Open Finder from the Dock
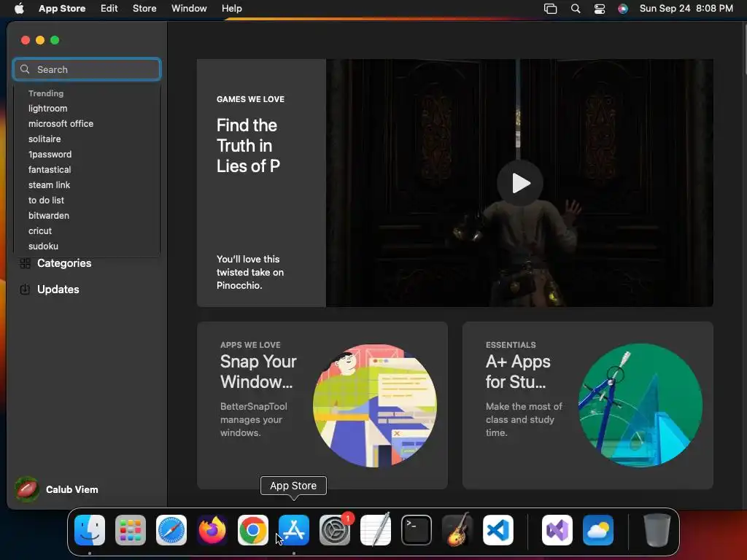747x560 pixels. pos(90,530)
